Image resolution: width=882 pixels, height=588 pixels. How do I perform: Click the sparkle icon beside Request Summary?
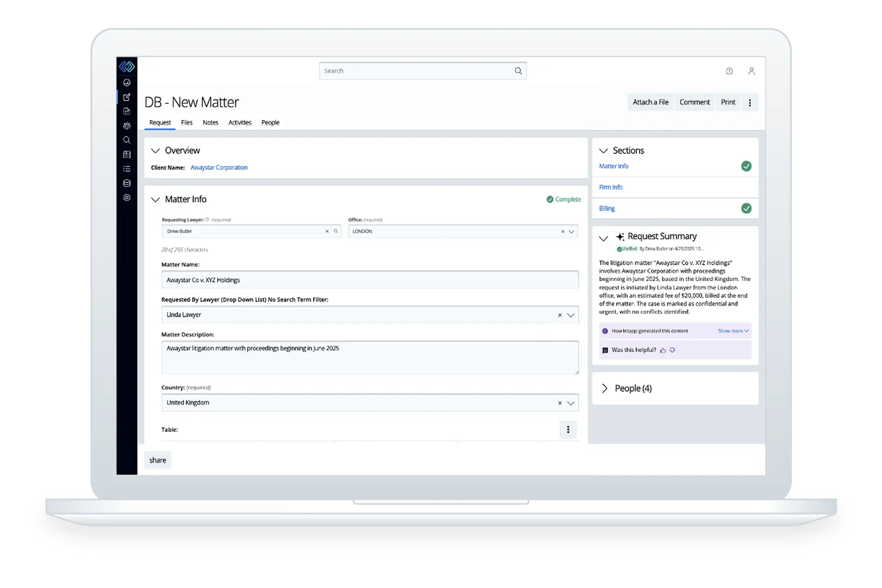(x=620, y=237)
